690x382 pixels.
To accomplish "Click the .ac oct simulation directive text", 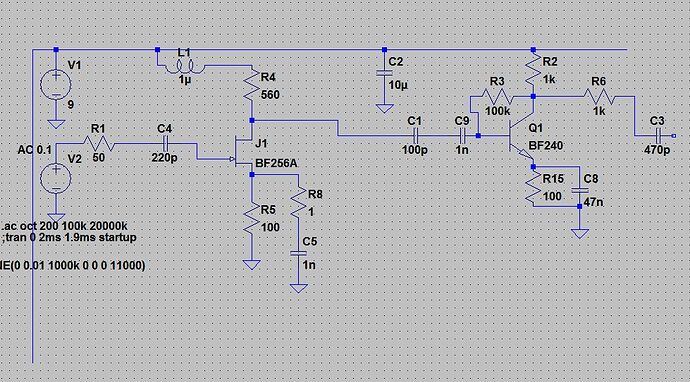I will [x=65, y=227].
